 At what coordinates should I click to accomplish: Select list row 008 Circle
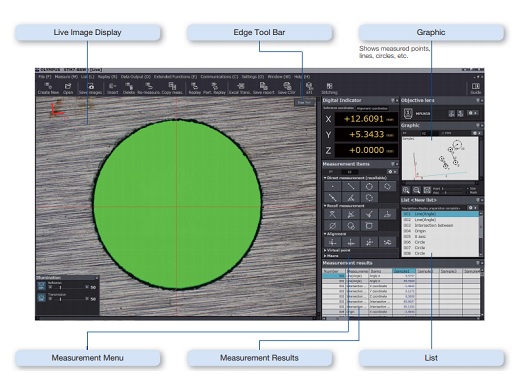tap(440, 254)
